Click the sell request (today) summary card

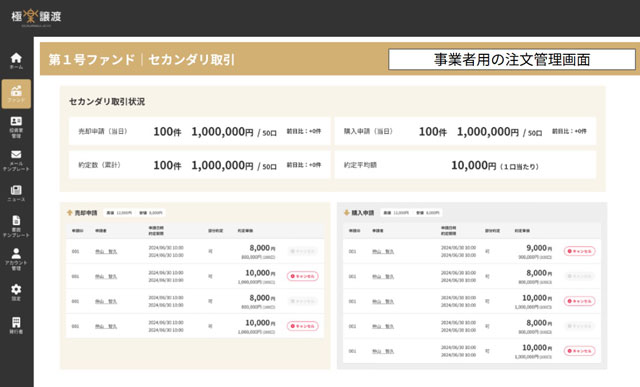(200, 131)
